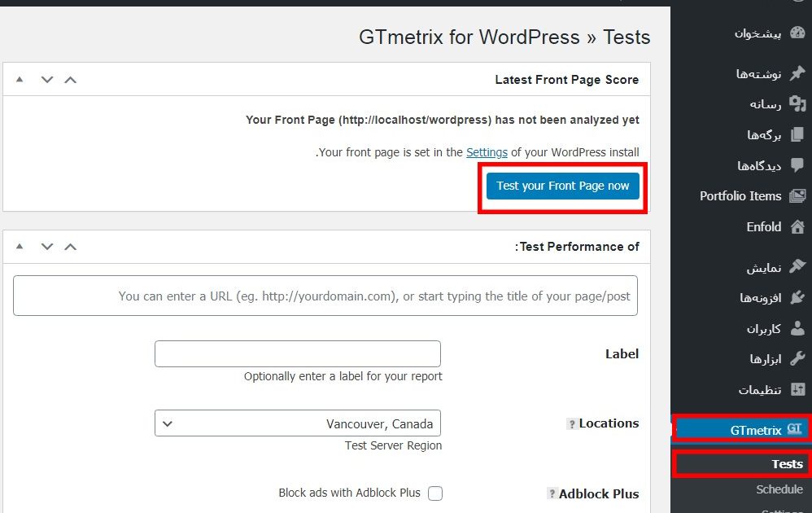Click the GTmetrix for WordPress » Tests heading
812x513 pixels.
(x=504, y=37)
